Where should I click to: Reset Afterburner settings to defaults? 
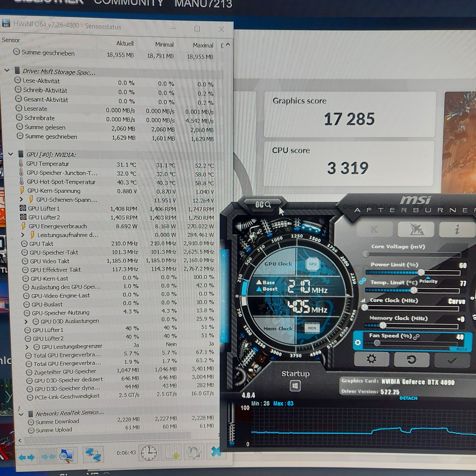(x=412, y=359)
